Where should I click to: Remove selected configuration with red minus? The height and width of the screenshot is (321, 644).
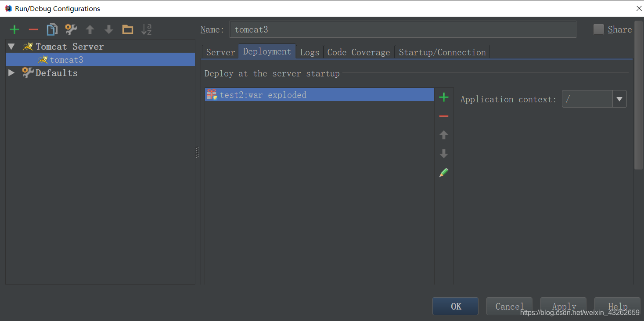click(x=33, y=29)
